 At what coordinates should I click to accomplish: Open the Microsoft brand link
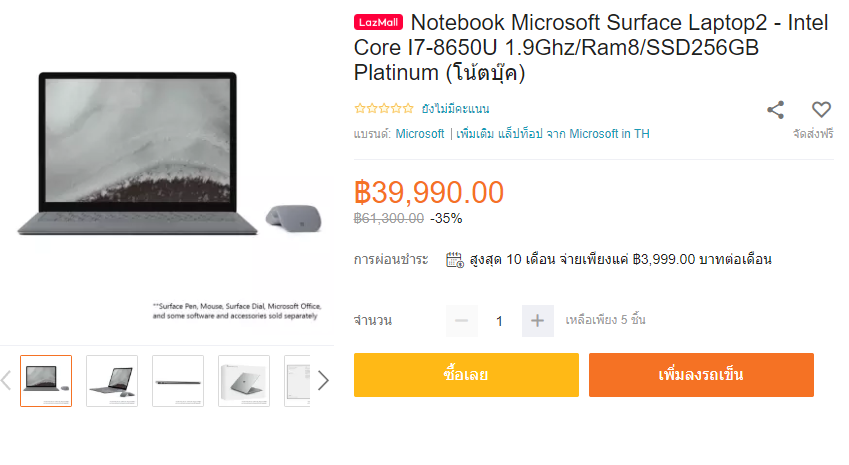point(420,134)
